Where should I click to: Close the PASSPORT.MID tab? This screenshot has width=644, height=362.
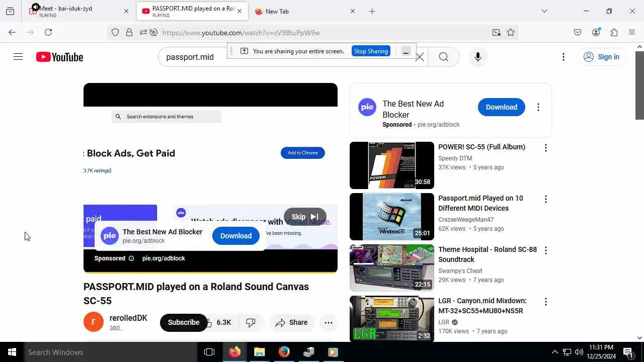pyautogui.click(x=239, y=11)
